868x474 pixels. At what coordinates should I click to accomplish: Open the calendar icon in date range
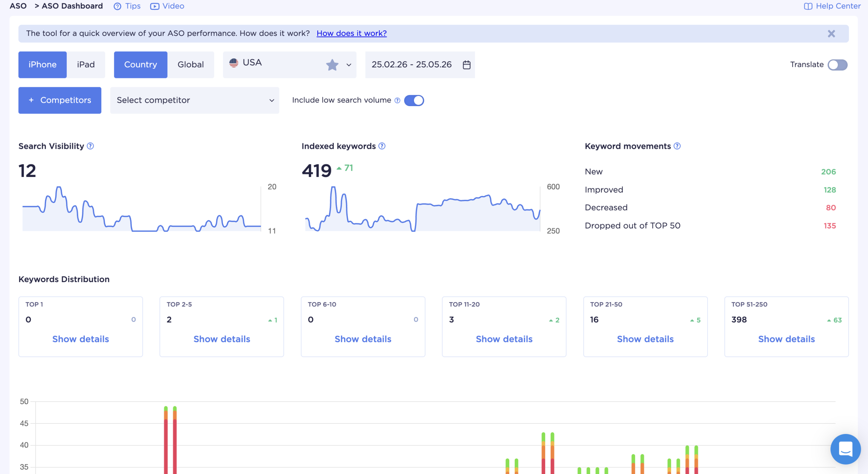point(467,65)
